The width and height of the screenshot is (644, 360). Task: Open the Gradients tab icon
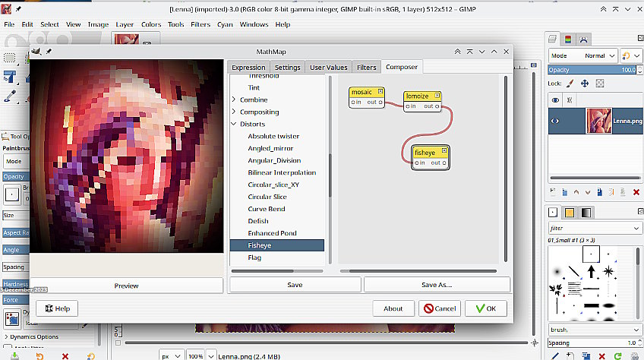[586, 212]
